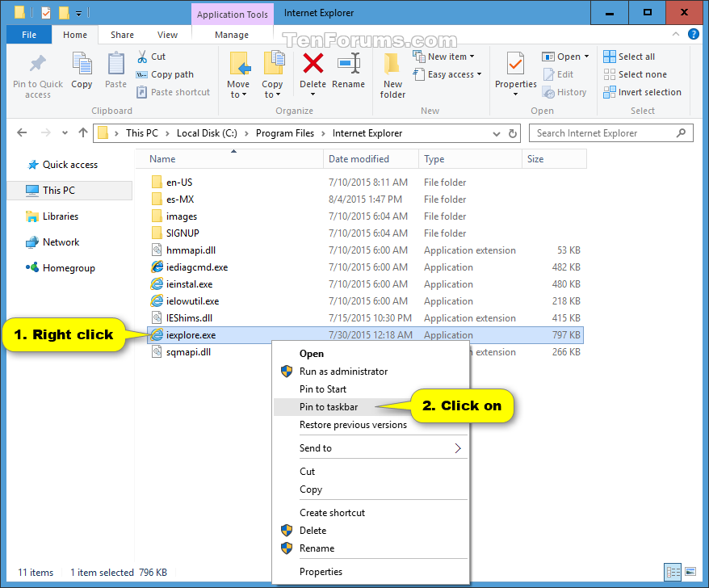The image size is (709, 588).
Task: Click Local Disk (C:) in the breadcrumb
Action: (207, 133)
